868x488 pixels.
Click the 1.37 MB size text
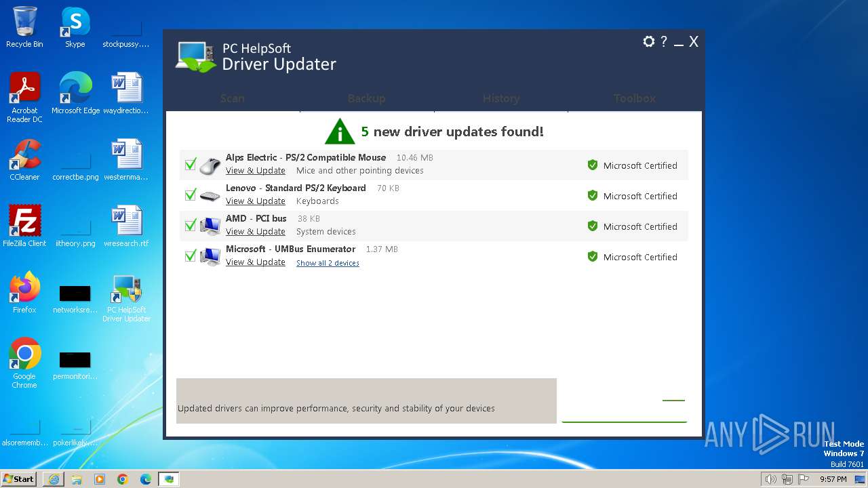point(382,249)
